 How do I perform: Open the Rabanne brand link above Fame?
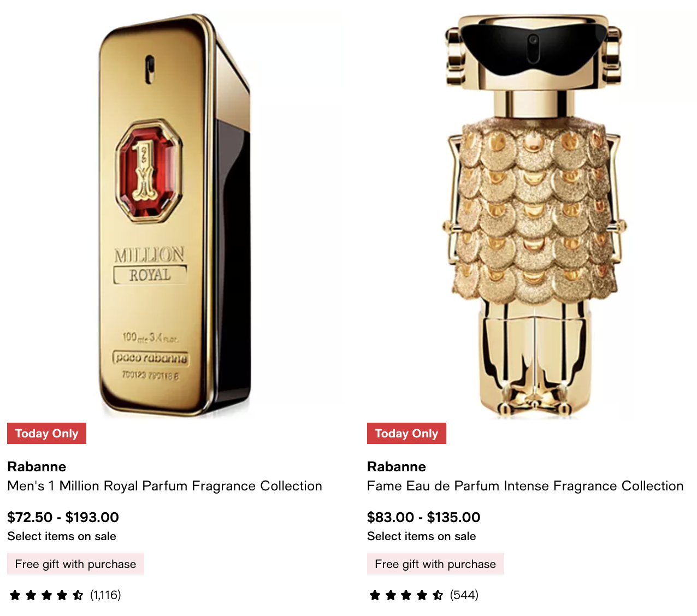[x=397, y=467]
